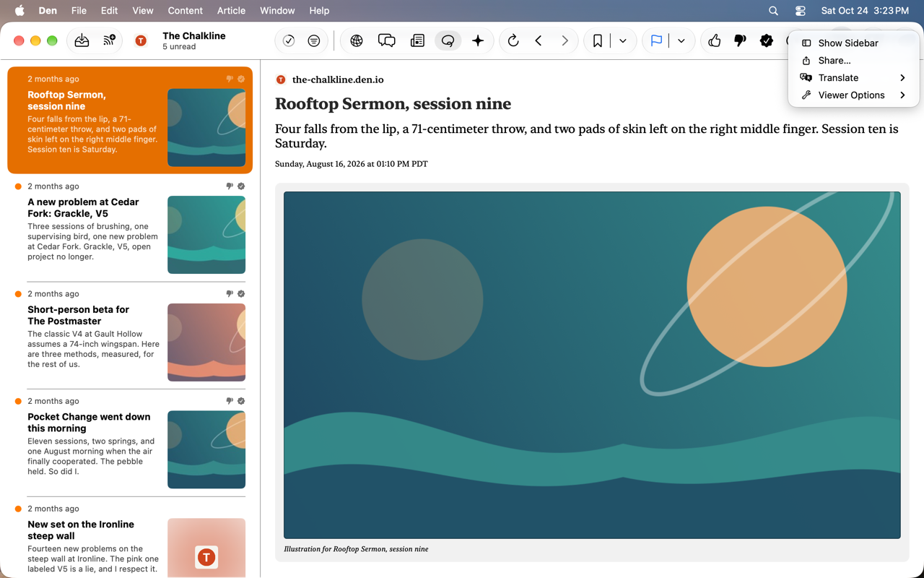
Task: Click the checkmark circle mark-read icon
Action: pos(289,41)
